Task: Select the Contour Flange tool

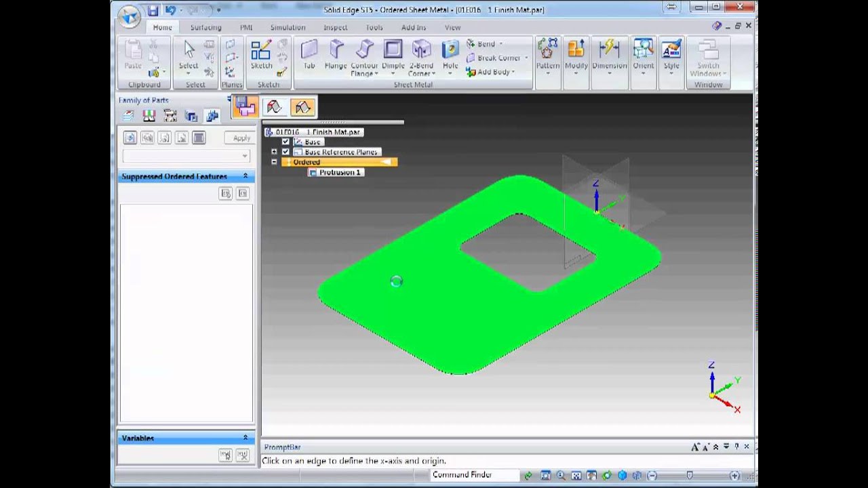Action: click(364, 57)
